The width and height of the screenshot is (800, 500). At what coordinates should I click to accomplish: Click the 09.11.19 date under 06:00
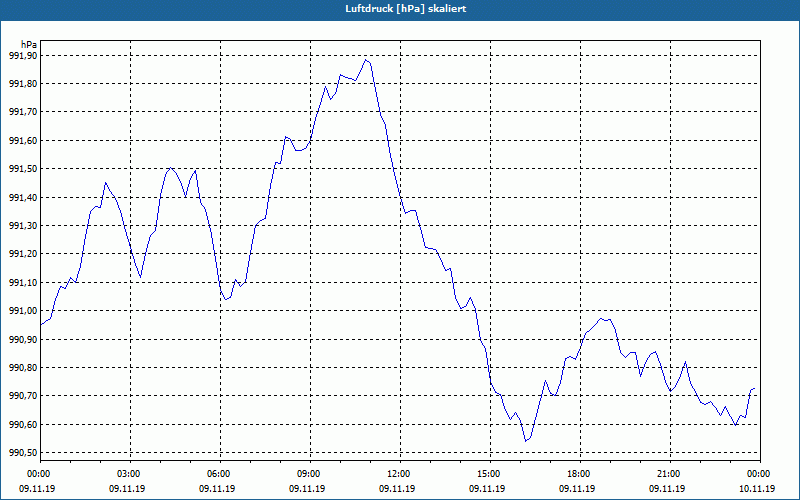tap(217, 489)
